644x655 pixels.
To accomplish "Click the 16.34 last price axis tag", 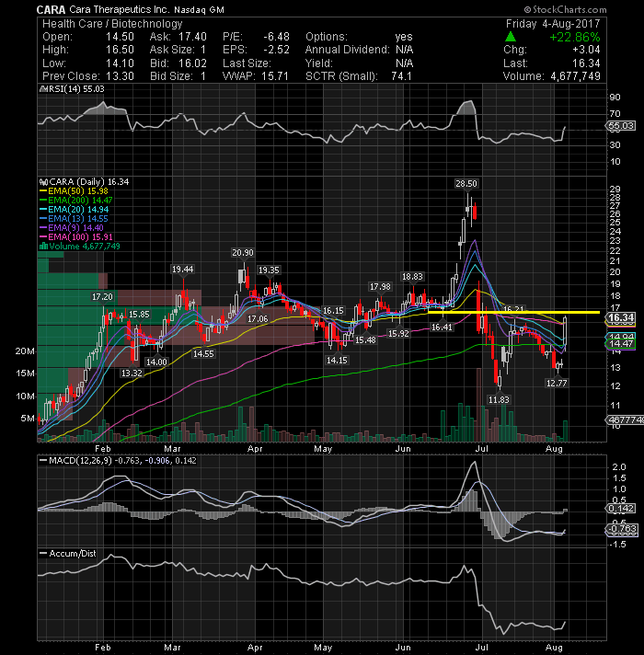I will point(621,318).
